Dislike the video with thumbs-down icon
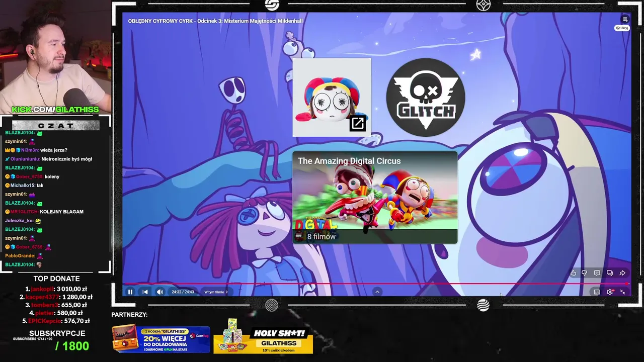The width and height of the screenshot is (644, 362). [x=585, y=273]
